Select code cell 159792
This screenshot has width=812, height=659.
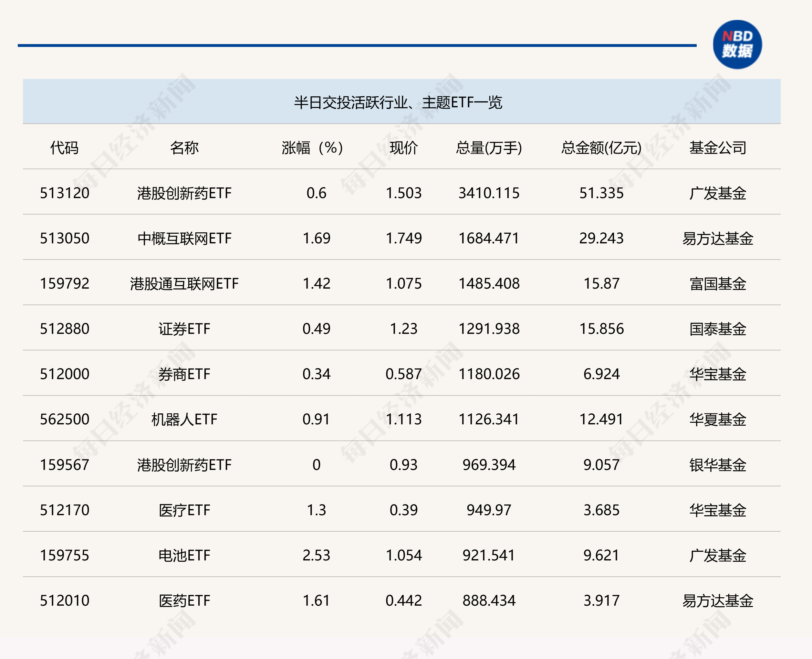tap(65, 283)
